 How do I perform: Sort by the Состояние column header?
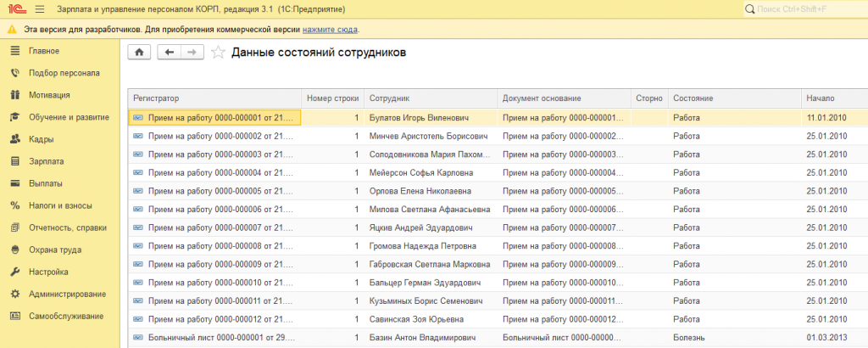(735, 98)
